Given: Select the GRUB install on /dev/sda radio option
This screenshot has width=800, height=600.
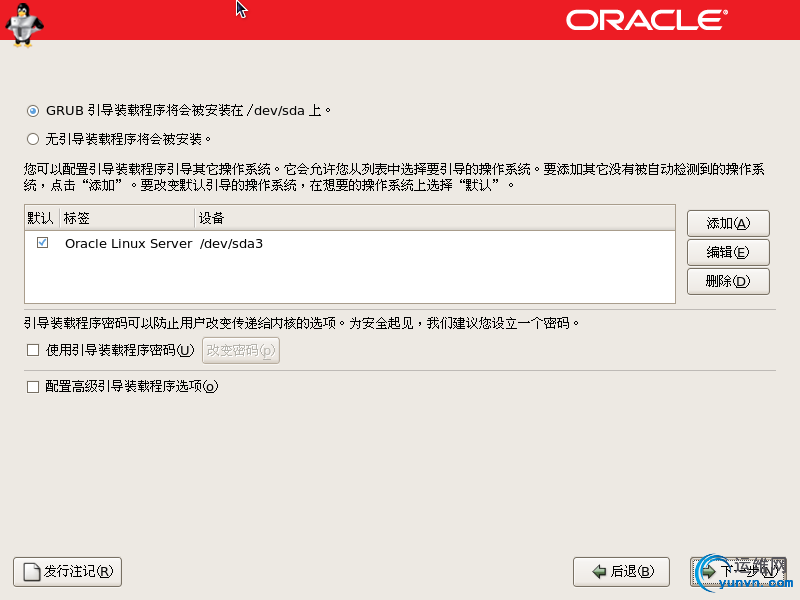Looking at the screenshot, I should tap(32, 111).
